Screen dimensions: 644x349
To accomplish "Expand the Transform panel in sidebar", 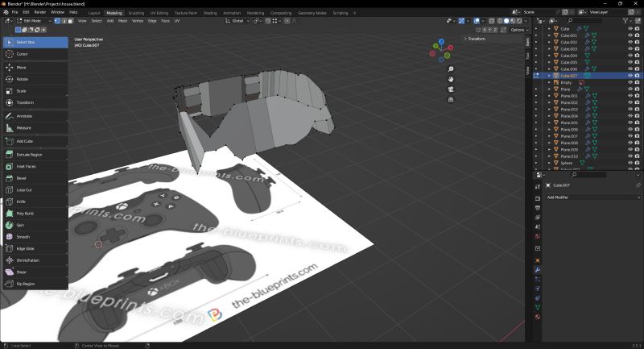I will pos(475,39).
